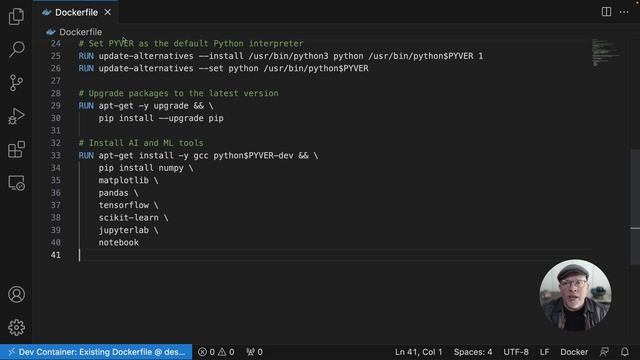This screenshot has width=640, height=360.
Task: Open the Source Control view
Action: 16,83
